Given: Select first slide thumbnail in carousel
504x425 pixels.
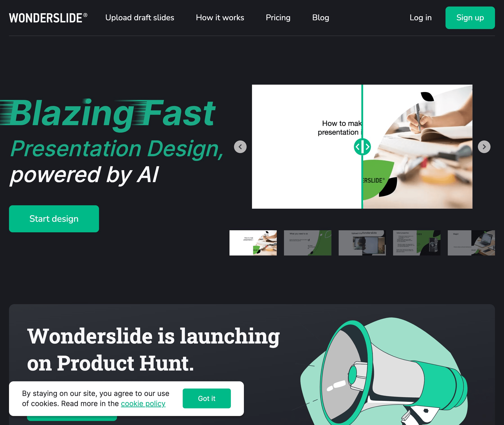Looking at the screenshot, I should pos(253,242).
